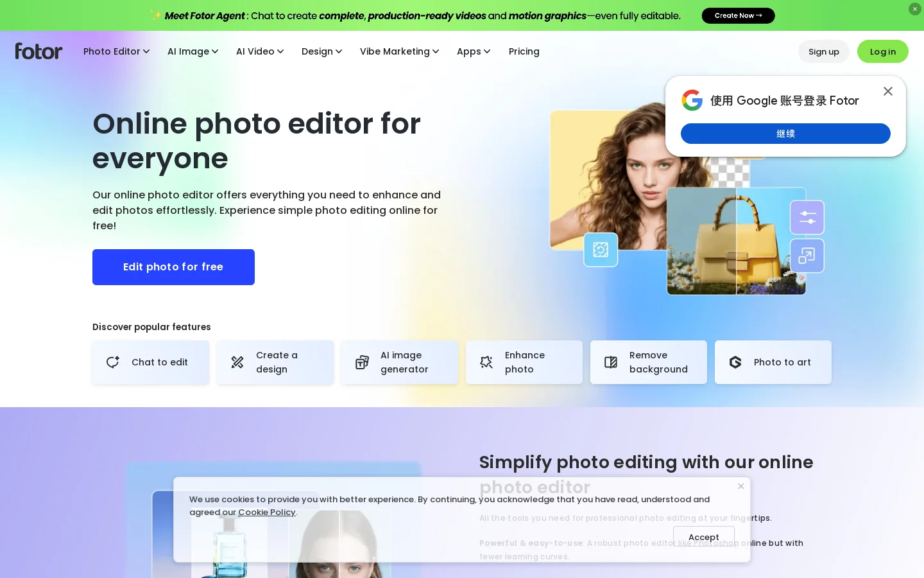The height and width of the screenshot is (578, 924).
Task: Click the Simplify photo editing heading
Action: 646,474
